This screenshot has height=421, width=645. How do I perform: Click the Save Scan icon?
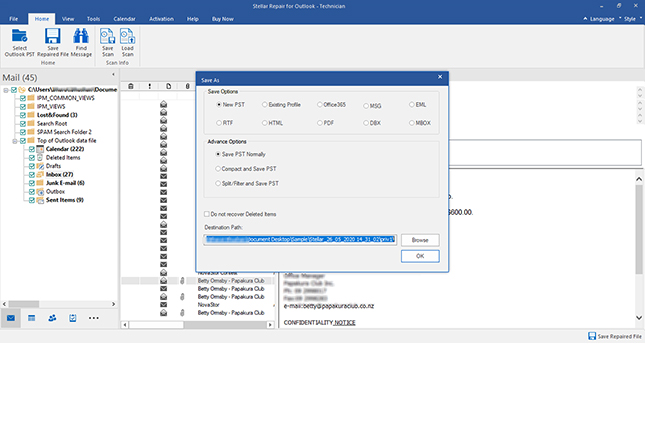[x=107, y=36]
